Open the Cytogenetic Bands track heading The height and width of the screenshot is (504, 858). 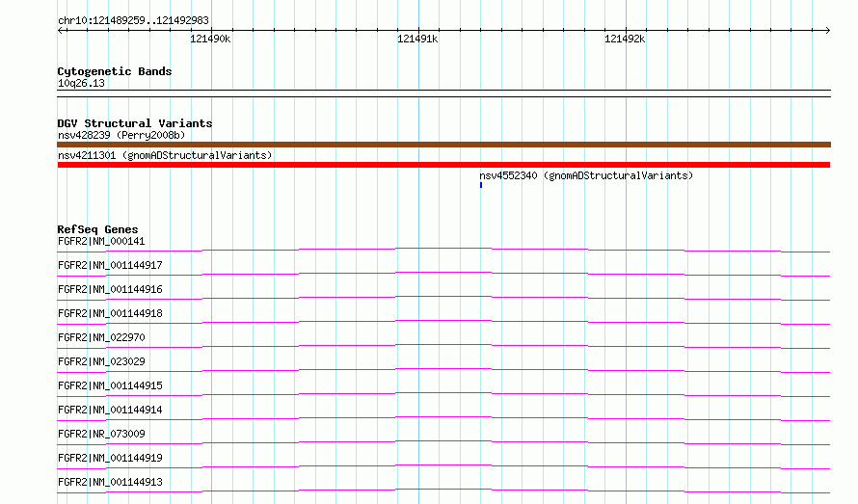[115, 71]
